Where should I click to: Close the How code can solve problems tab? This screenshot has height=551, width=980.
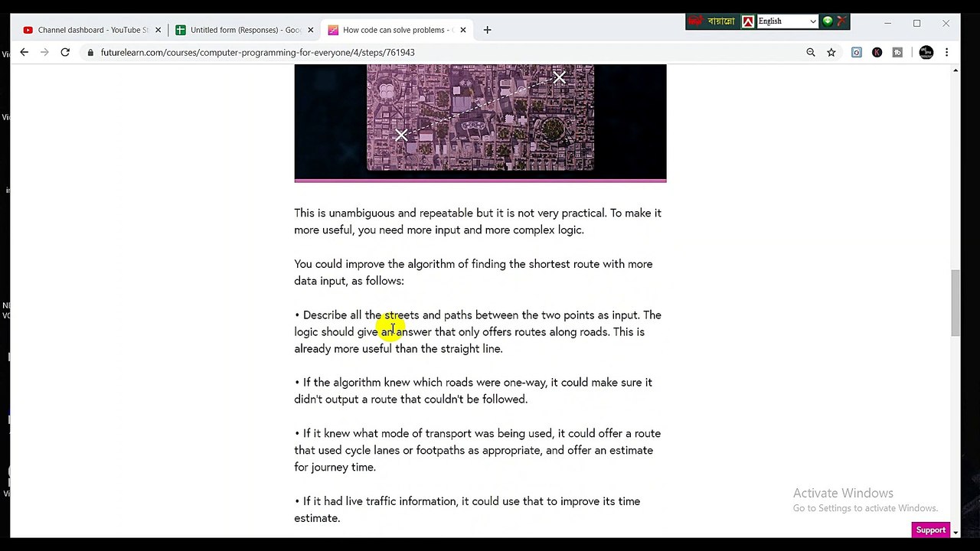[x=463, y=30]
